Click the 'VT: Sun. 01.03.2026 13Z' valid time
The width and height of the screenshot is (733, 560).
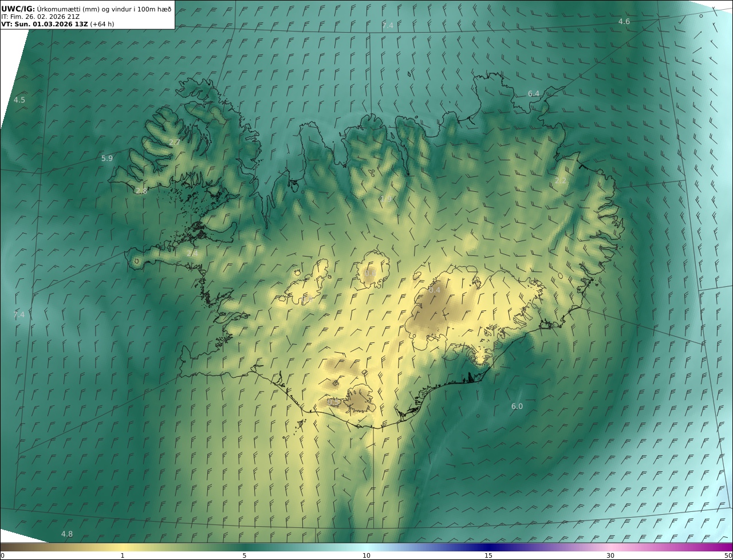(45, 24)
